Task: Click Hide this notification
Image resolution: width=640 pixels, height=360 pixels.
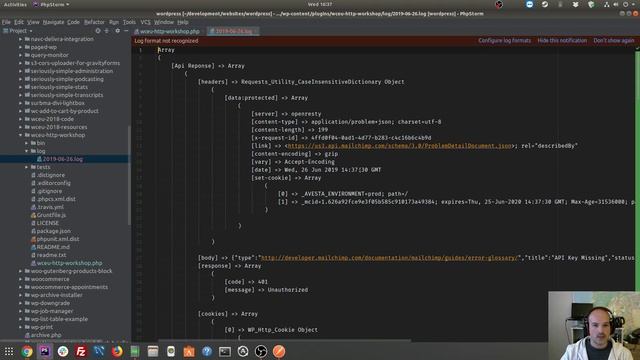Action: [x=562, y=40]
